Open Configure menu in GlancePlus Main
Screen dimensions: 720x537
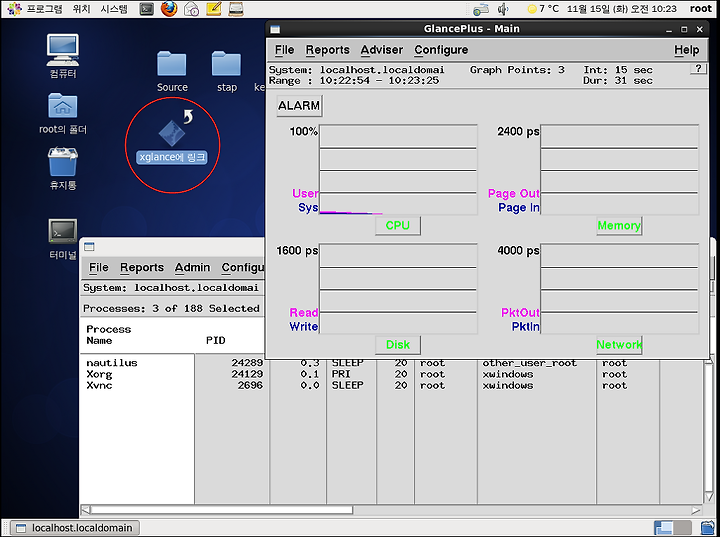click(441, 50)
